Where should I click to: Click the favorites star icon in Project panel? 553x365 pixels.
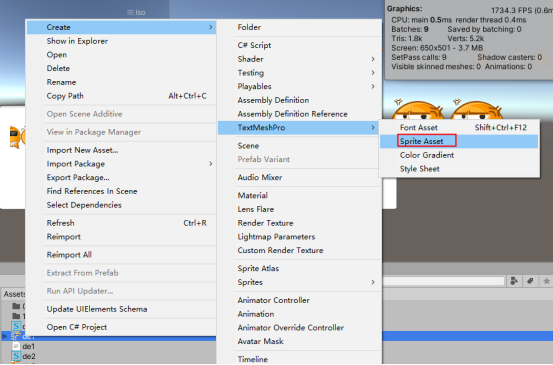coord(546,281)
